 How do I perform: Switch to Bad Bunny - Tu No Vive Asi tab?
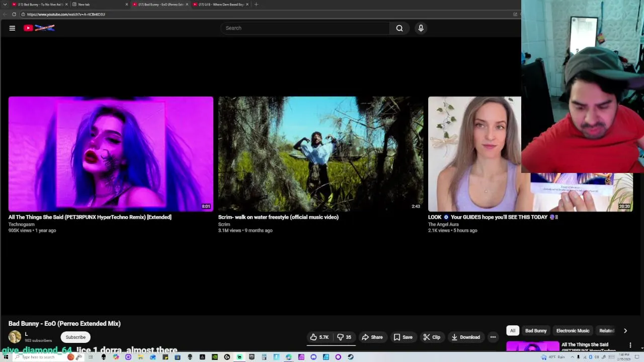pyautogui.click(x=40, y=5)
